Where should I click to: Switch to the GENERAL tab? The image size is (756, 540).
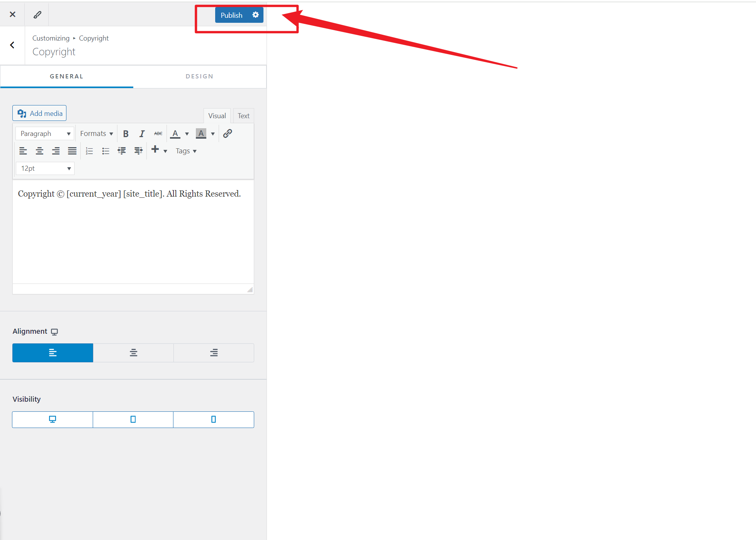coord(66,75)
